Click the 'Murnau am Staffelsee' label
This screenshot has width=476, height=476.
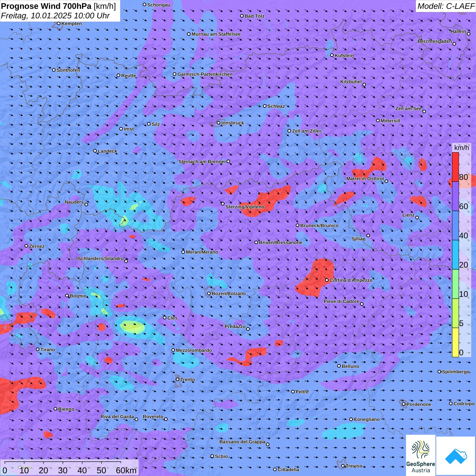click(x=216, y=34)
